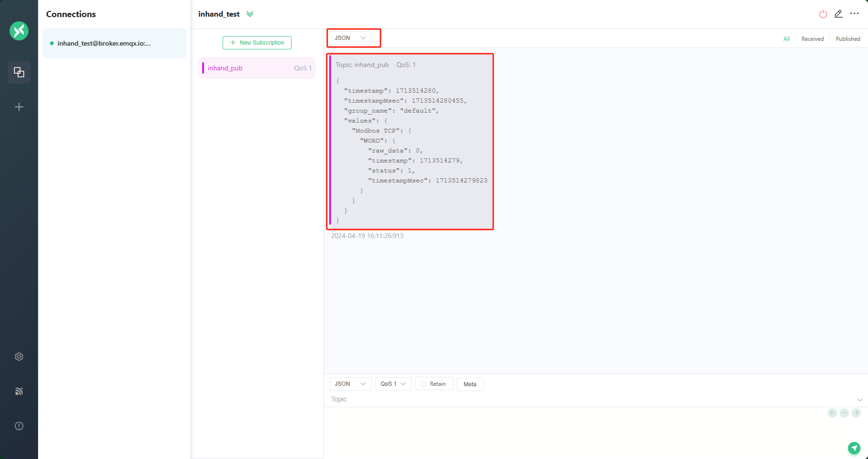Edit the connection with the pencil icon
Viewport: 868px width, 459px height.
coord(839,14)
